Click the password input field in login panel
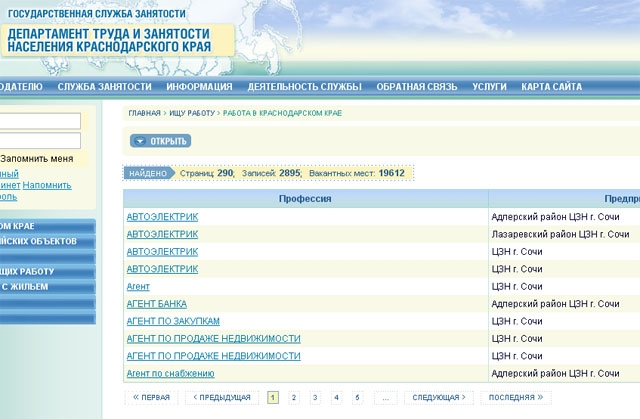This screenshot has height=419, width=640. (x=40, y=139)
